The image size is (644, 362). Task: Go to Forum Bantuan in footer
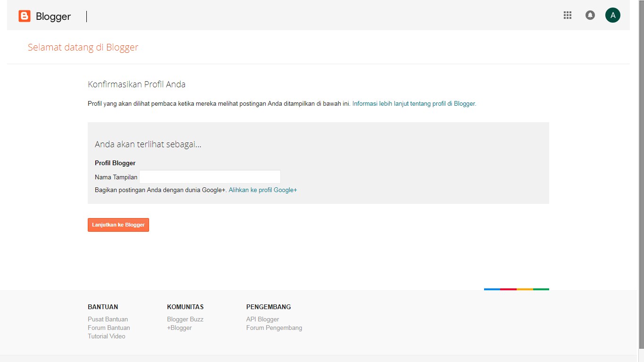(x=109, y=328)
